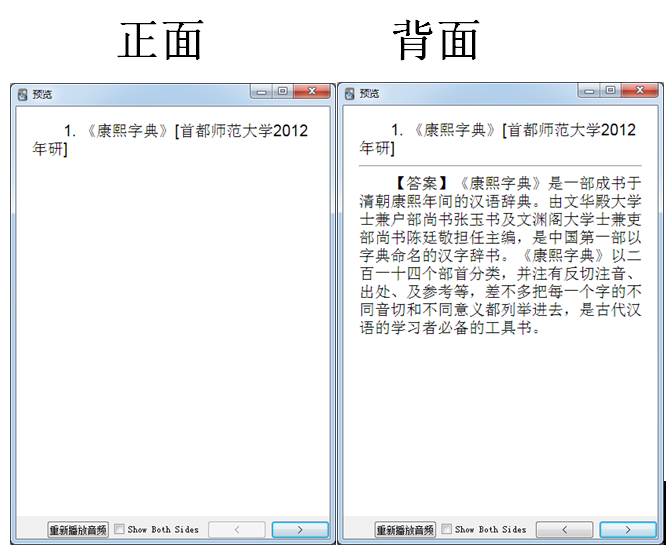Enable Show Both Sides in left preview window
The image size is (672, 555).
coord(120,529)
